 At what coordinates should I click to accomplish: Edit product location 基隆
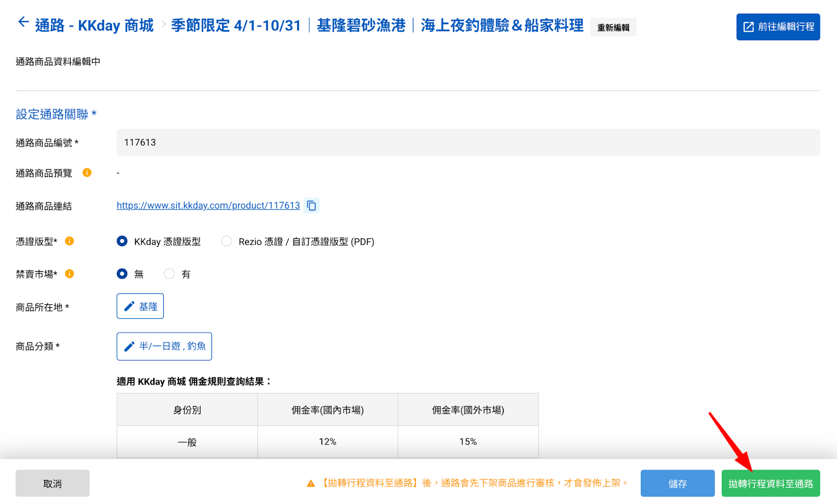tap(140, 306)
